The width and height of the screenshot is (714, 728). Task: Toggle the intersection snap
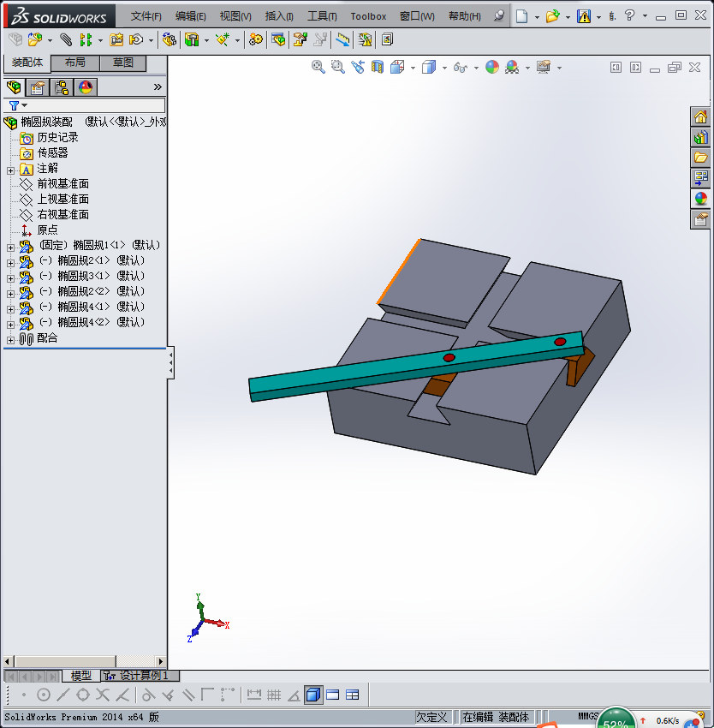click(103, 695)
